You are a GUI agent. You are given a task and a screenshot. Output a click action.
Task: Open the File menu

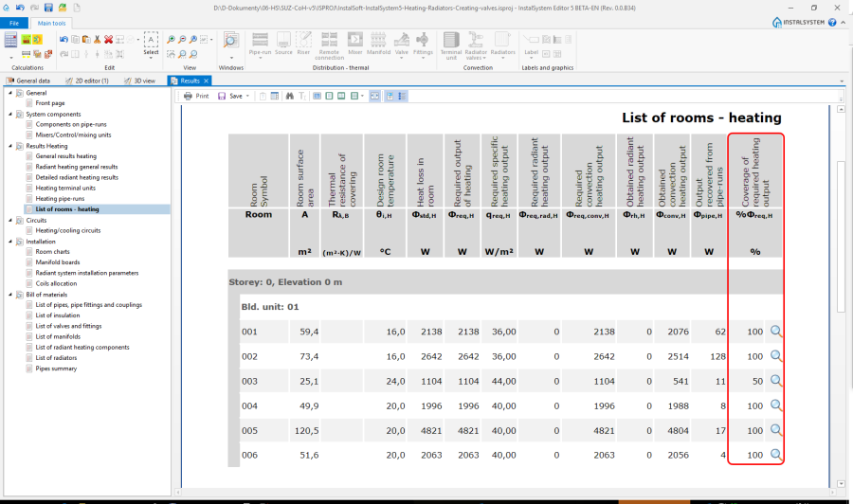coord(14,22)
